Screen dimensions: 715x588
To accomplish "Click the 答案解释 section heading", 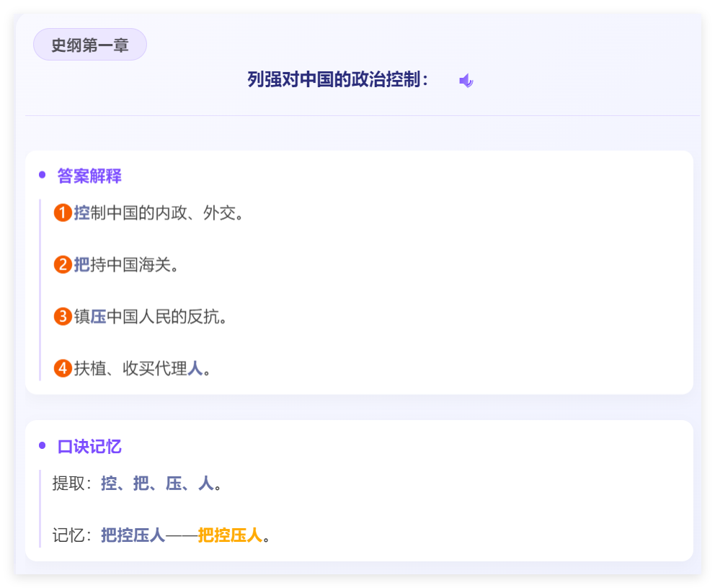I will pyautogui.click(x=89, y=176).
